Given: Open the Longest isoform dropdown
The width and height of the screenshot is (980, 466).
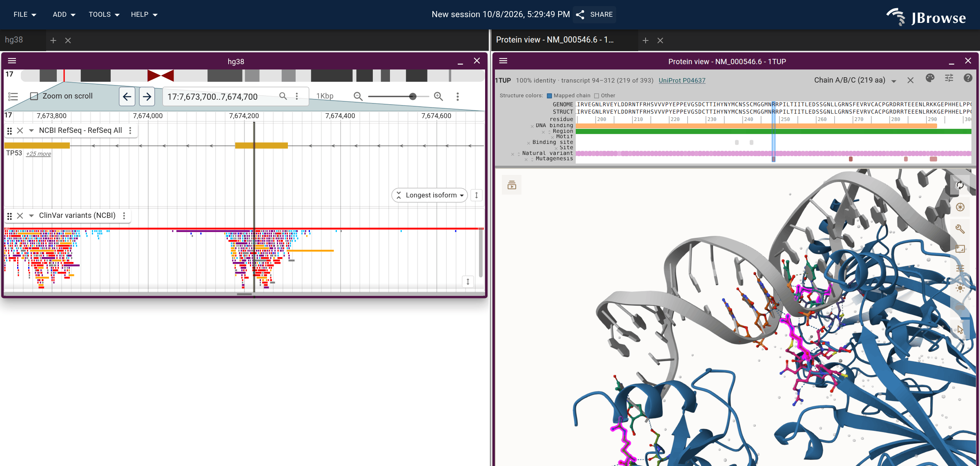Looking at the screenshot, I should point(430,195).
